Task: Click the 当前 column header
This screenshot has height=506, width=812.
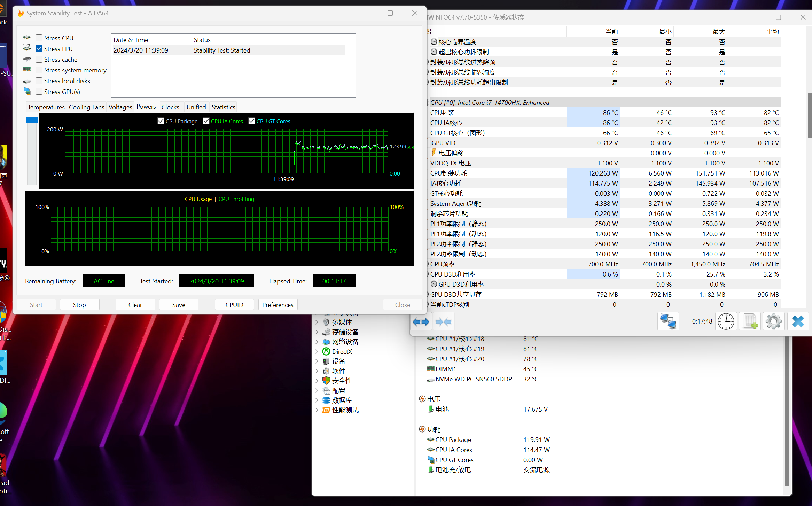Action: click(x=593, y=31)
